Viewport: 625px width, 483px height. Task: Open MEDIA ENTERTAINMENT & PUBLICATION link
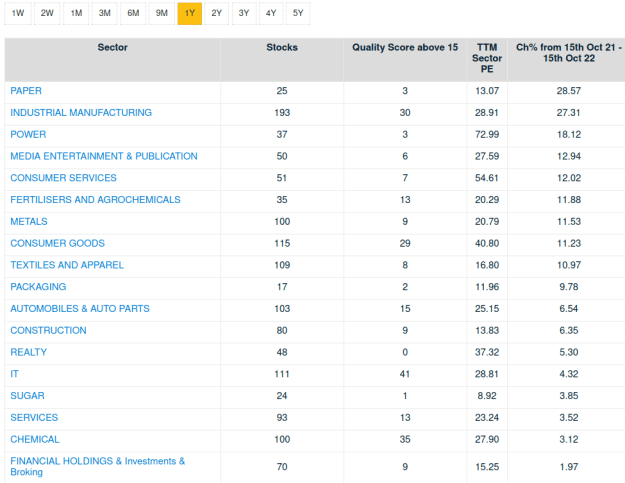[104, 156]
